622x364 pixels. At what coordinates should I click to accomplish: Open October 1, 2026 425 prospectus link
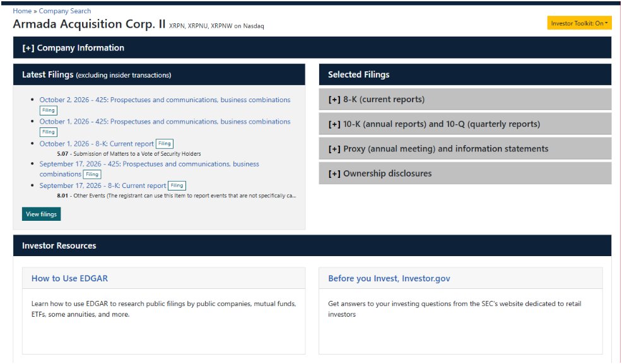[x=165, y=121]
